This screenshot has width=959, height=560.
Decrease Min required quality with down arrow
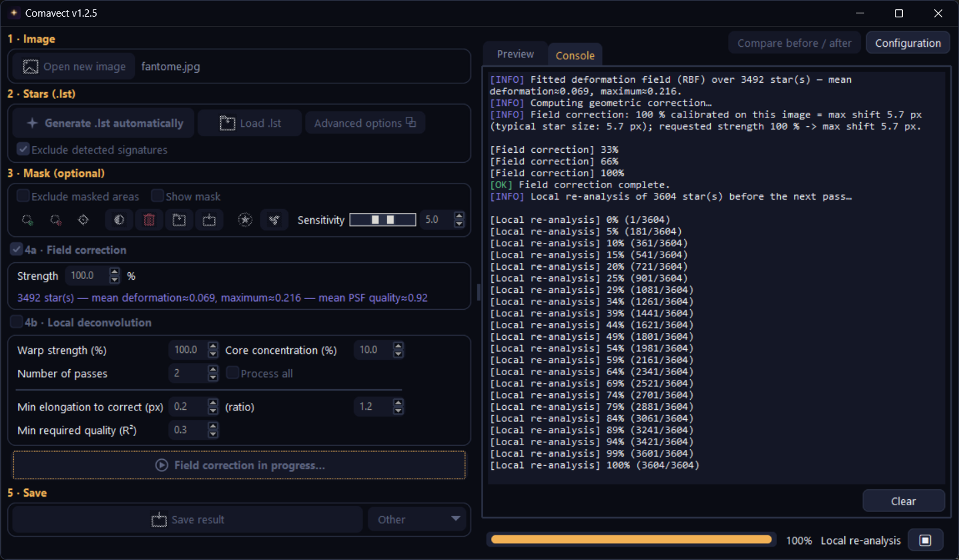tap(213, 434)
